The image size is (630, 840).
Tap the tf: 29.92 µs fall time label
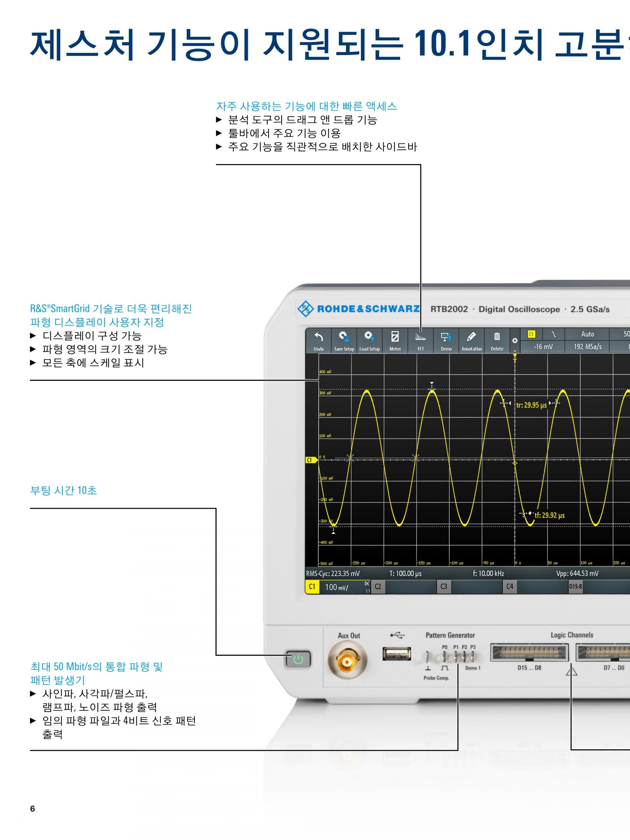tap(550, 515)
